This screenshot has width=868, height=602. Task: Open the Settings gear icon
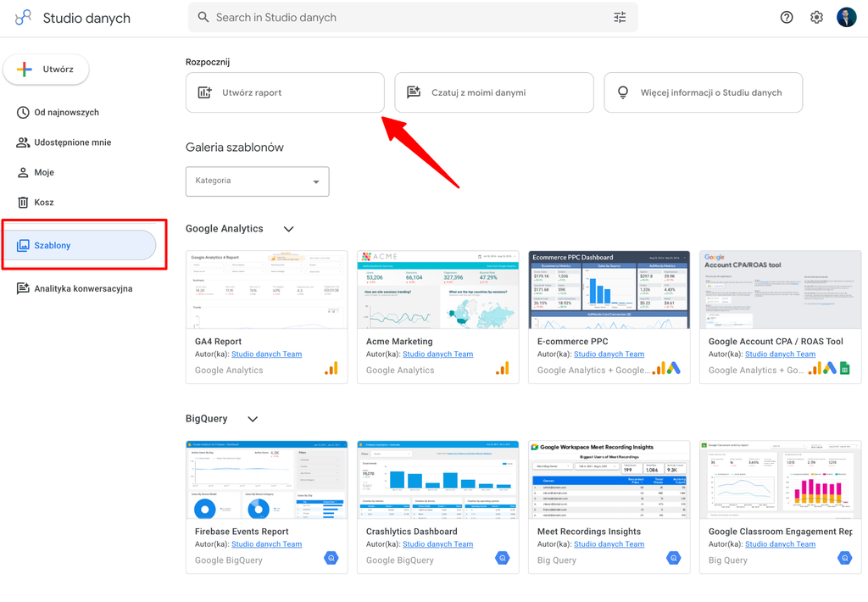816,18
